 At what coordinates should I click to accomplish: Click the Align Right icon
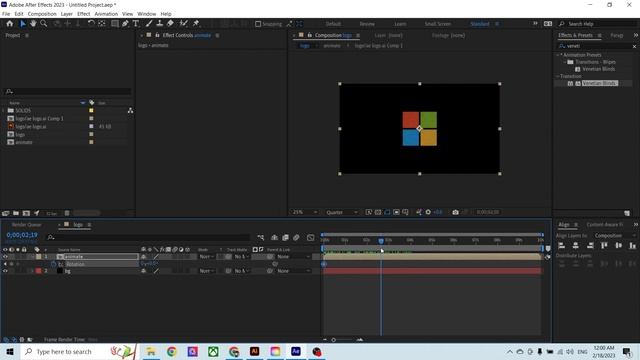tap(590, 245)
